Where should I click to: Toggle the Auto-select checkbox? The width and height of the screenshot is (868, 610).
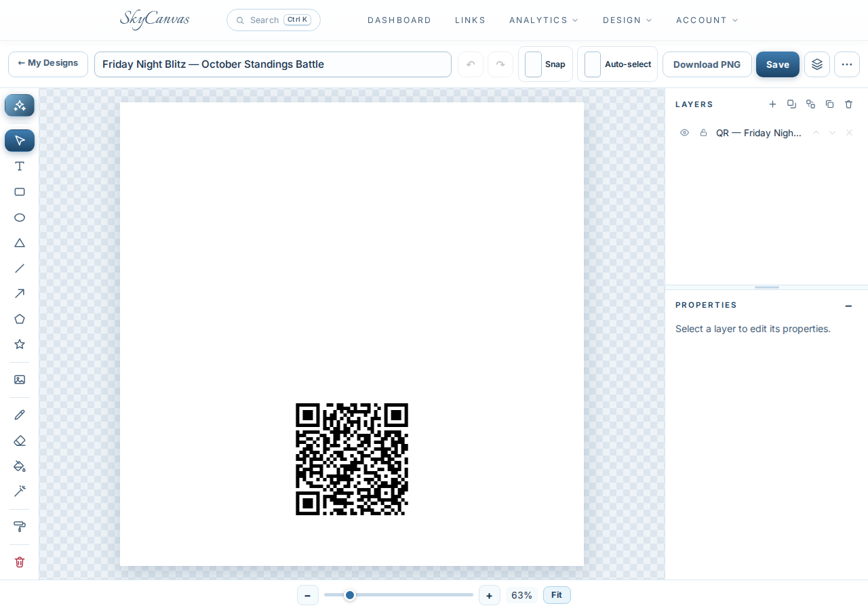[593, 64]
